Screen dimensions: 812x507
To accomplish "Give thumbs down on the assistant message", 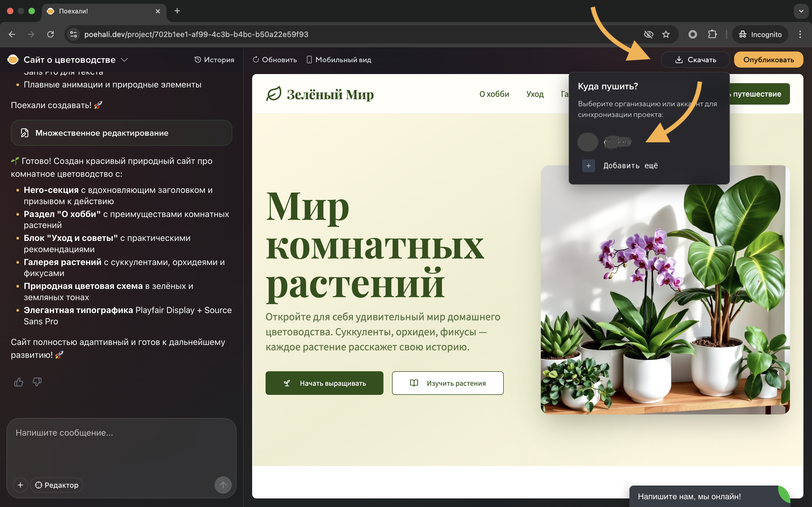I will tap(37, 382).
